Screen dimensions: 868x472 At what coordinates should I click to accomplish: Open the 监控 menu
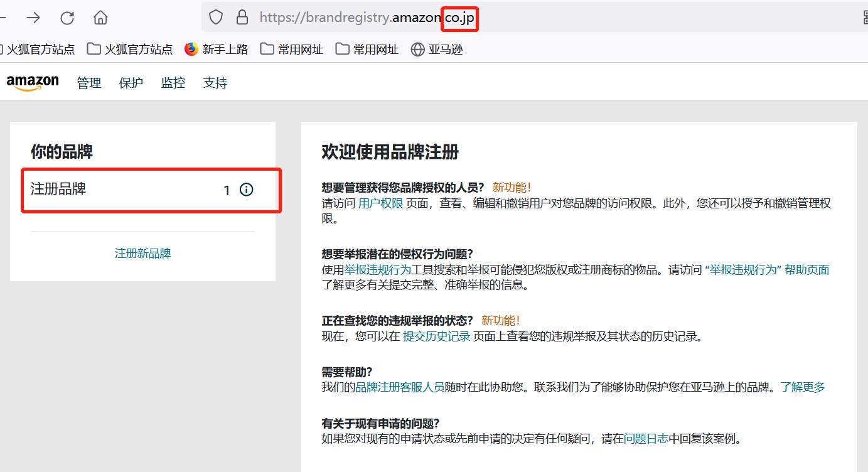click(173, 83)
